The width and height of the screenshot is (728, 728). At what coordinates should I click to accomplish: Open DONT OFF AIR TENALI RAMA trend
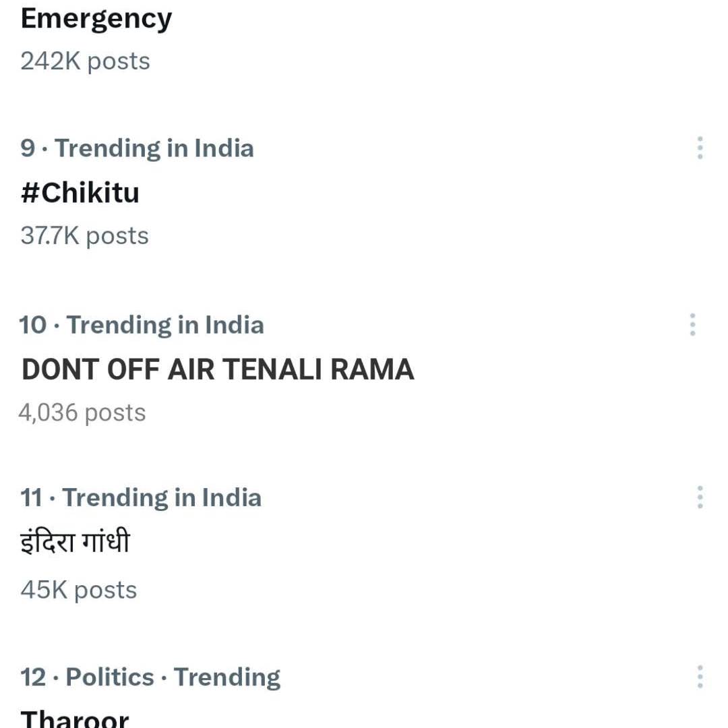[218, 369]
